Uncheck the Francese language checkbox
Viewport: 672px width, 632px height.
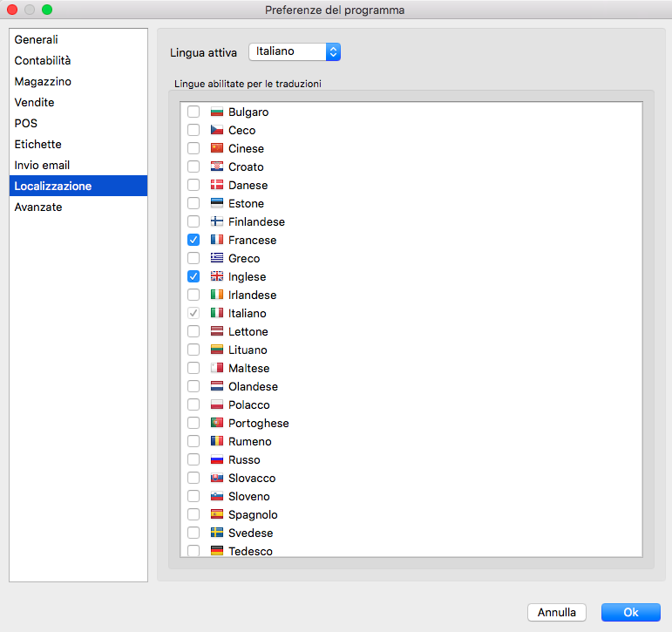click(x=193, y=241)
